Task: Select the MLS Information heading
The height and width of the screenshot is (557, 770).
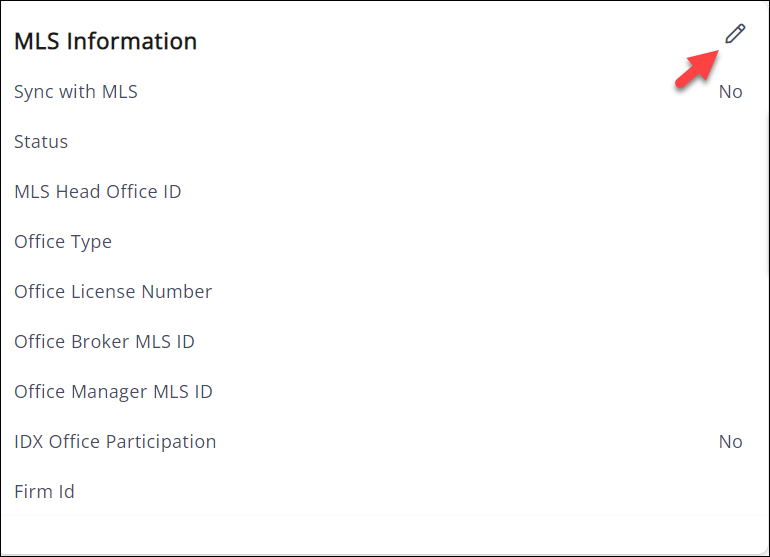Action: [x=105, y=41]
